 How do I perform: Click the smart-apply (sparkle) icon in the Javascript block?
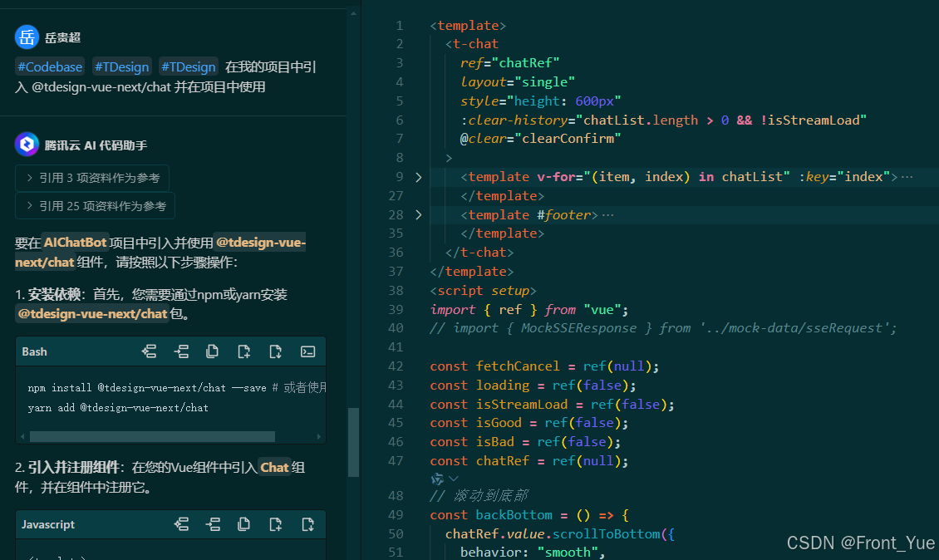click(181, 524)
